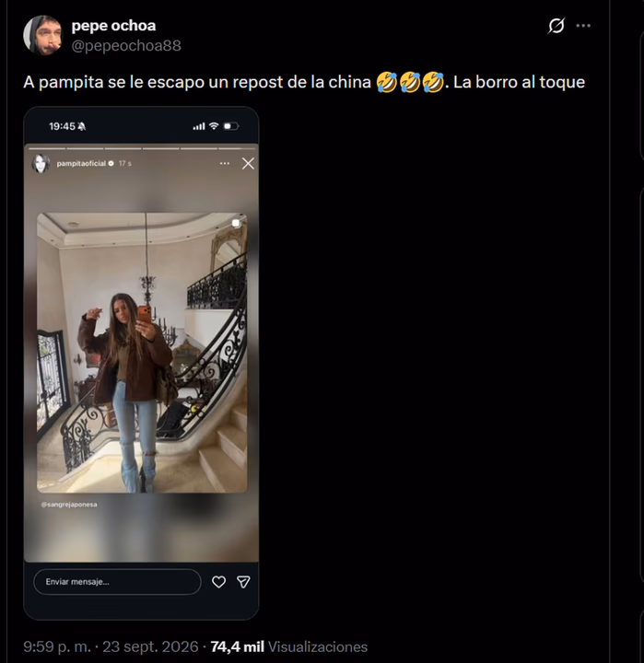Click the pampitaoficial username in story
644x663 pixels.
pyautogui.click(x=81, y=164)
